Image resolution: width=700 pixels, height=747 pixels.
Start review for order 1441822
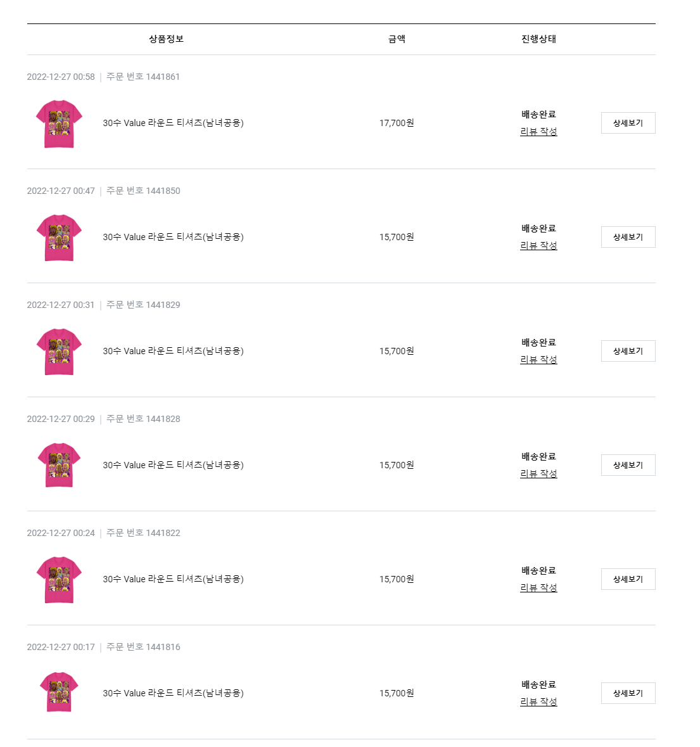tap(538, 588)
